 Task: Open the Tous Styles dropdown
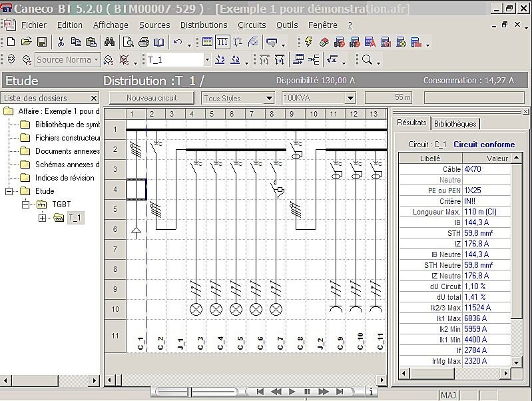269,98
